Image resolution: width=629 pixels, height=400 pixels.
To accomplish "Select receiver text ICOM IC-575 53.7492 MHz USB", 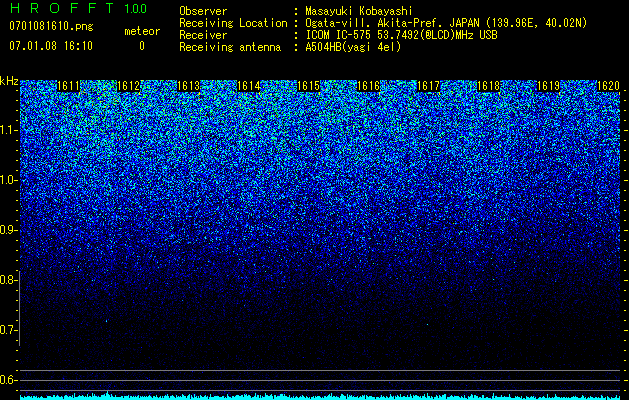I will (401, 35).
